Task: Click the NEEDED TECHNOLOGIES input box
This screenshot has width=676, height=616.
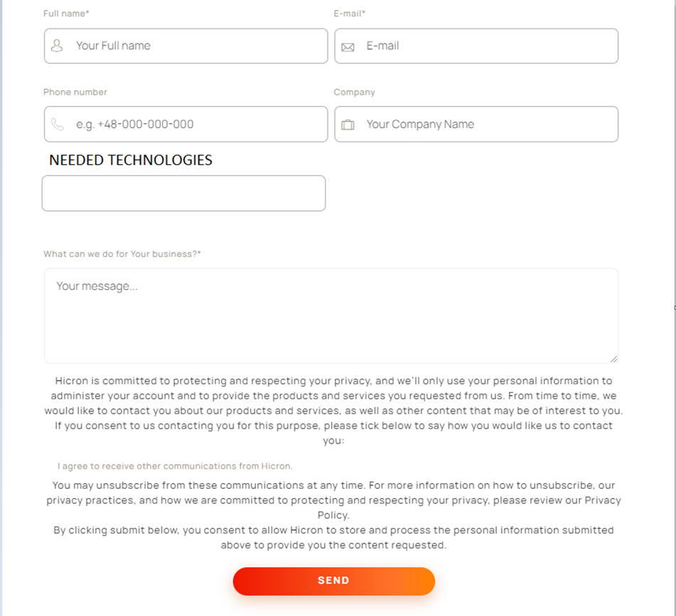Action: [x=183, y=193]
